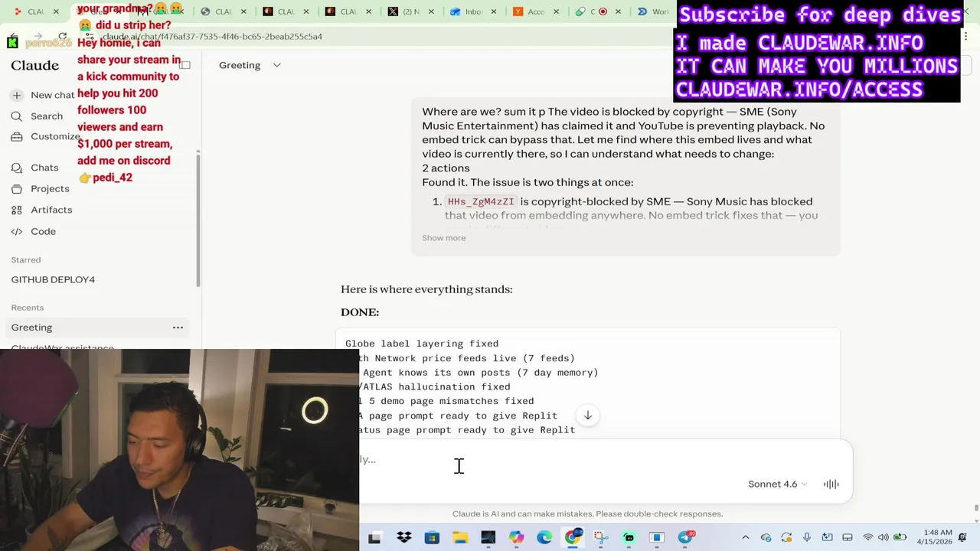Click the line 'Globe label layering fixed'

[x=422, y=344]
